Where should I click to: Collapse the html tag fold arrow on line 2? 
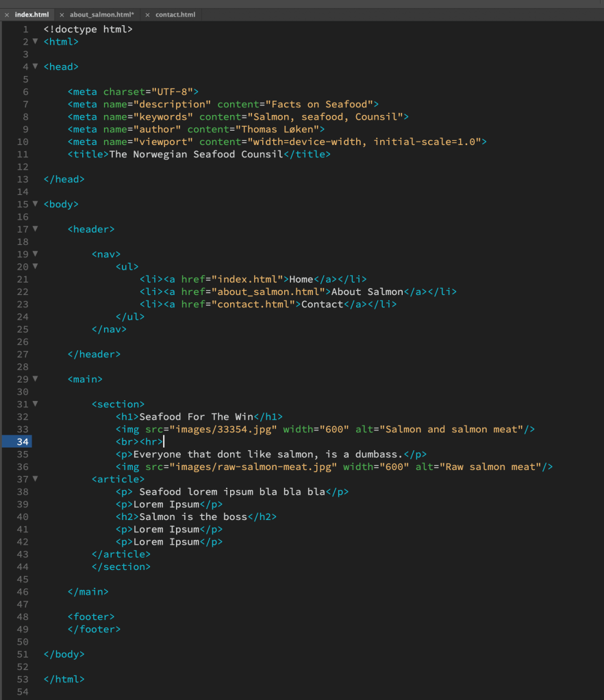click(x=35, y=42)
